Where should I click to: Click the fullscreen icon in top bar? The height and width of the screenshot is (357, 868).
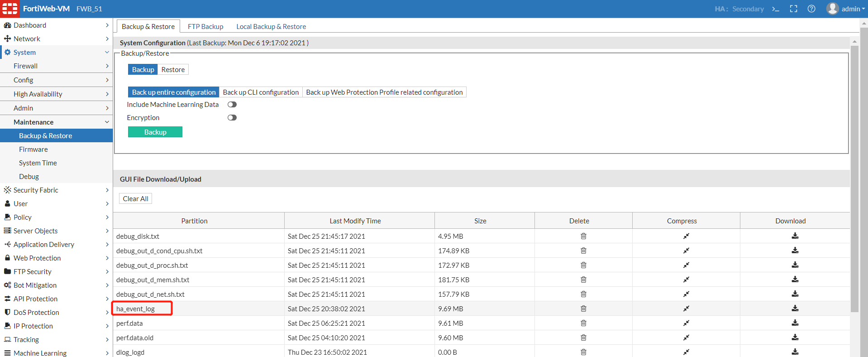(793, 9)
